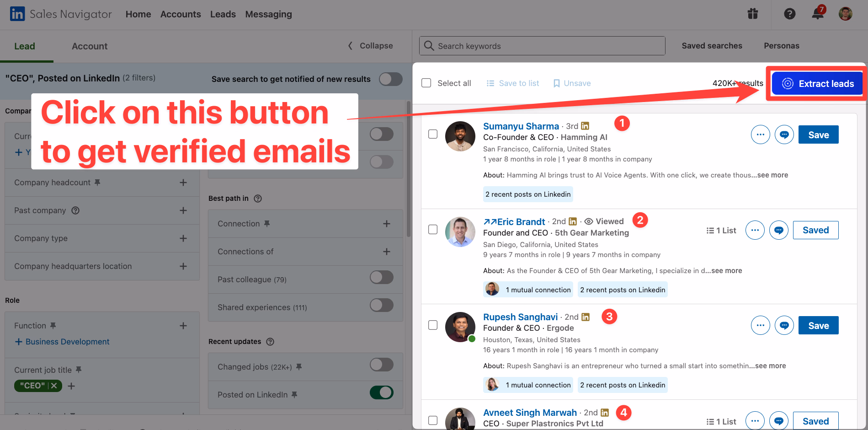The height and width of the screenshot is (430, 868).
Task: Open Personas
Action: click(782, 46)
